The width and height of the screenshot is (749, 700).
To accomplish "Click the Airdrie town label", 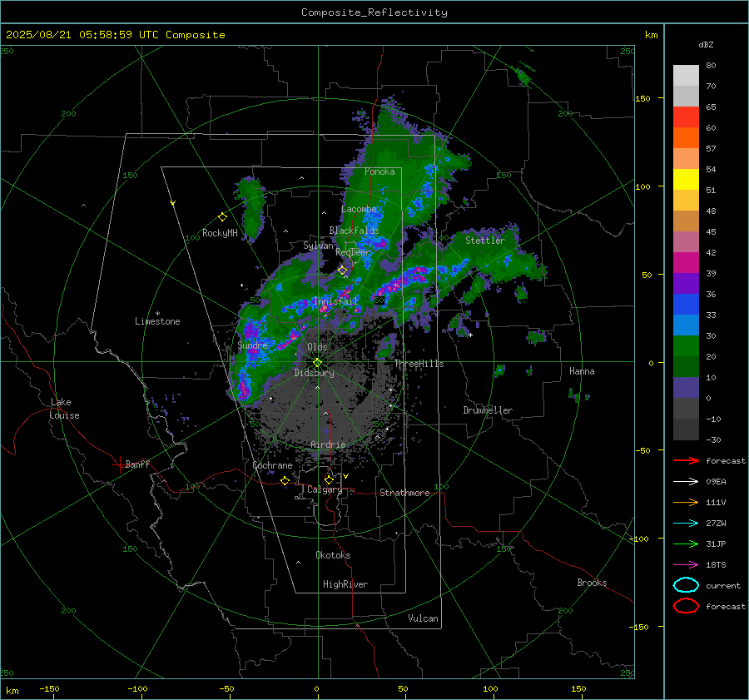I will tap(328, 444).
